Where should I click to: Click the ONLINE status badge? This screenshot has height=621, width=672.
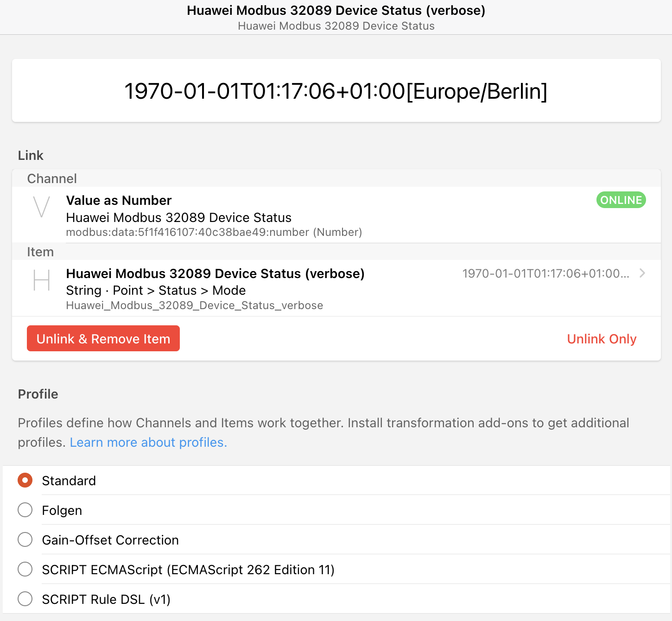pyautogui.click(x=621, y=200)
